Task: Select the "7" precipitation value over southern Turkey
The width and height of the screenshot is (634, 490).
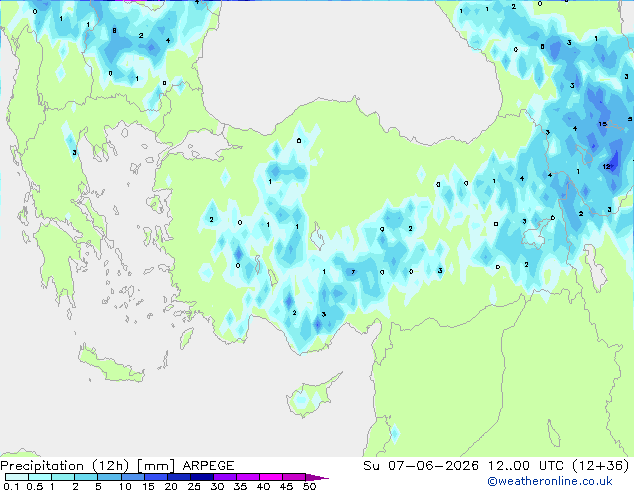Action: coord(353,272)
